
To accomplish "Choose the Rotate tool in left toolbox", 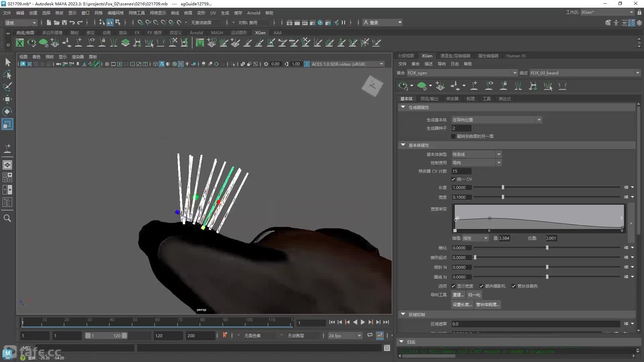I will pos(7,111).
